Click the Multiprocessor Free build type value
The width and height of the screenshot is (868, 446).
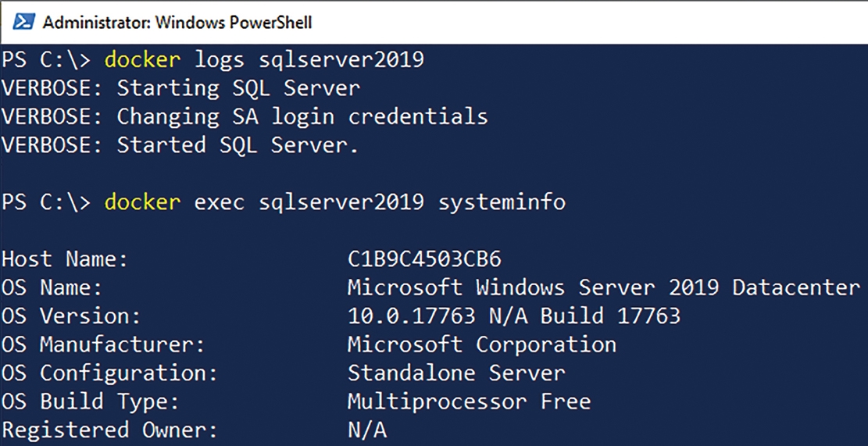pyautogui.click(x=470, y=401)
